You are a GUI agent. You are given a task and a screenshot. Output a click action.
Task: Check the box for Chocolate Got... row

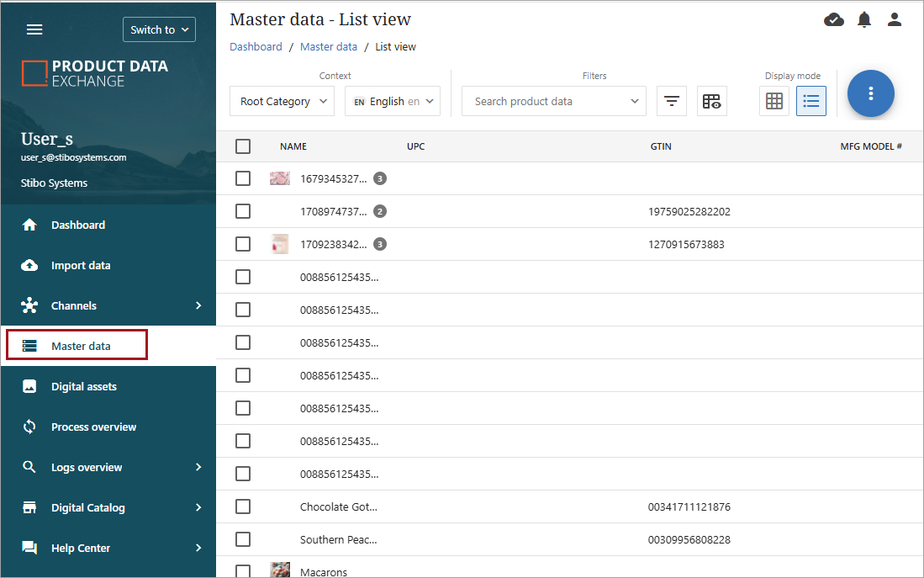[x=243, y=506]
